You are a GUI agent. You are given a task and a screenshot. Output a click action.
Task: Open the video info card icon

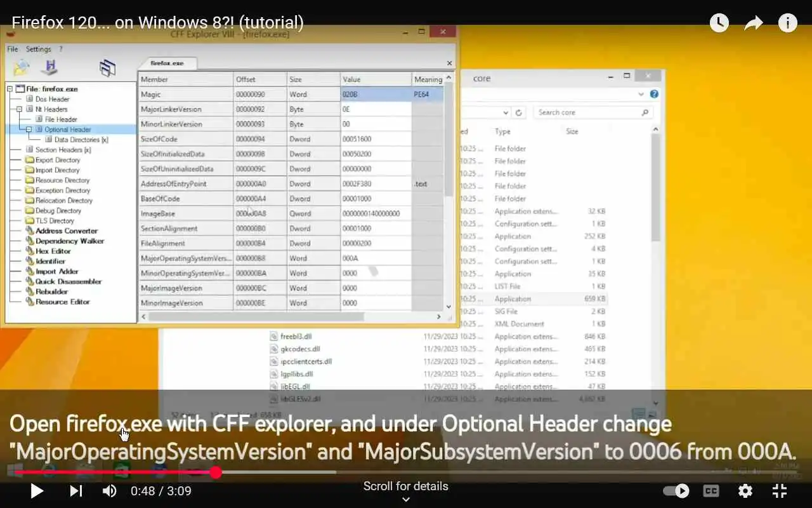(x=788, y=23)
